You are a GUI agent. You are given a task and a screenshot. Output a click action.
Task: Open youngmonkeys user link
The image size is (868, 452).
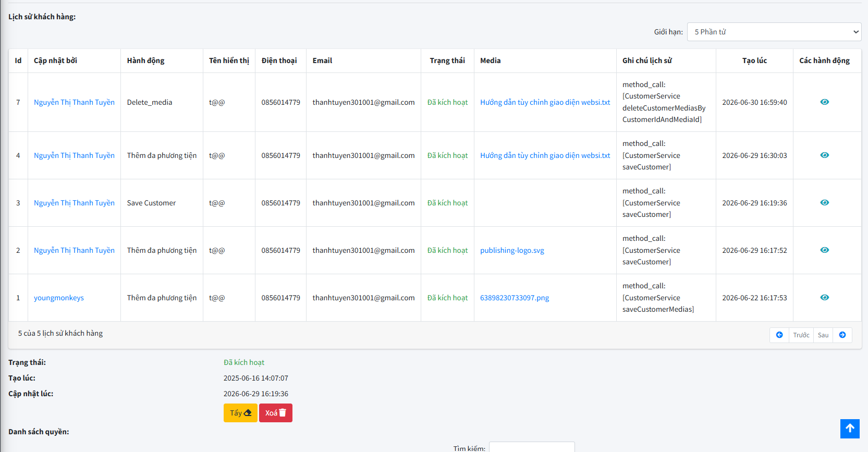pos(59,298)
